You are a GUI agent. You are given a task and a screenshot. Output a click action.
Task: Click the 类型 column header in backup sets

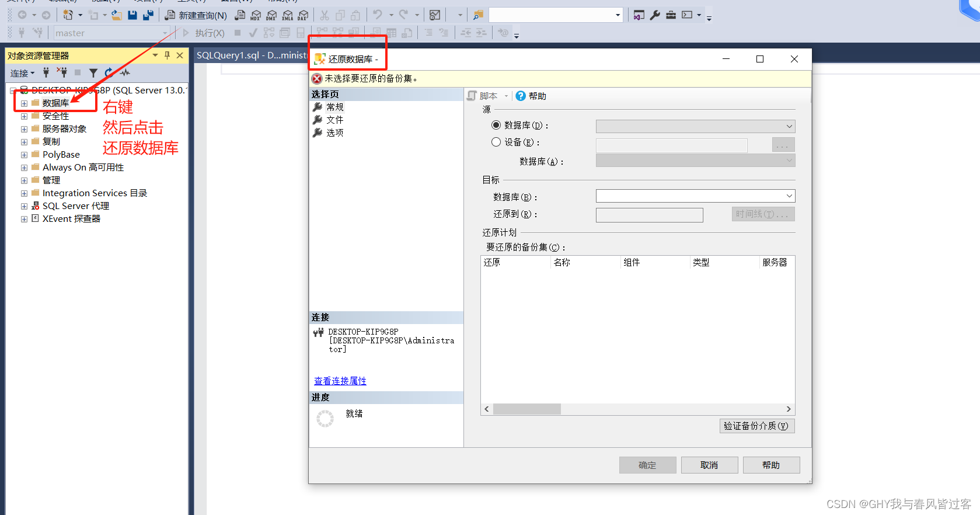725,263
